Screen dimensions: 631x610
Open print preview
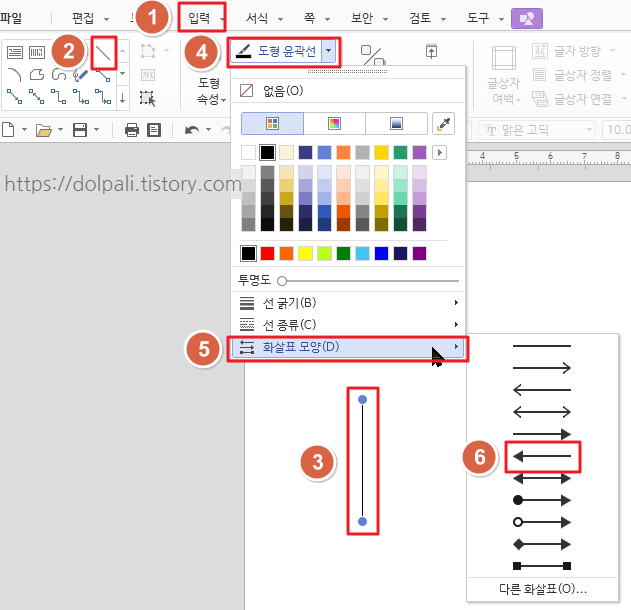154,130
